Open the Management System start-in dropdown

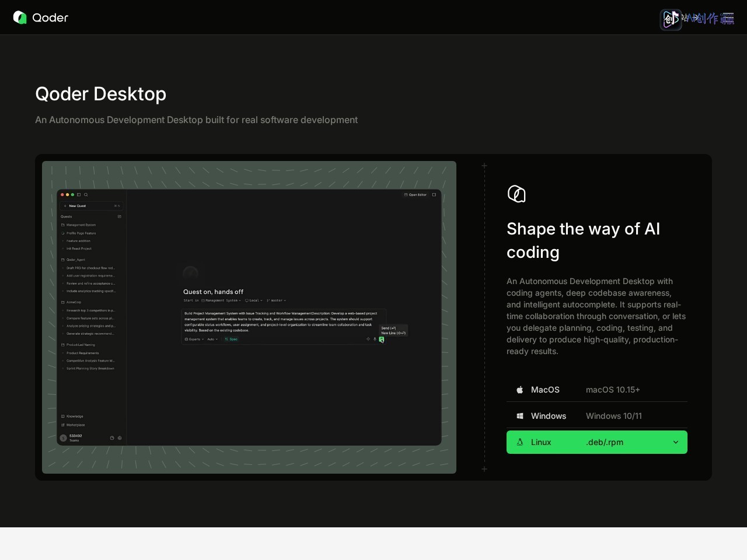coord(221,300)
